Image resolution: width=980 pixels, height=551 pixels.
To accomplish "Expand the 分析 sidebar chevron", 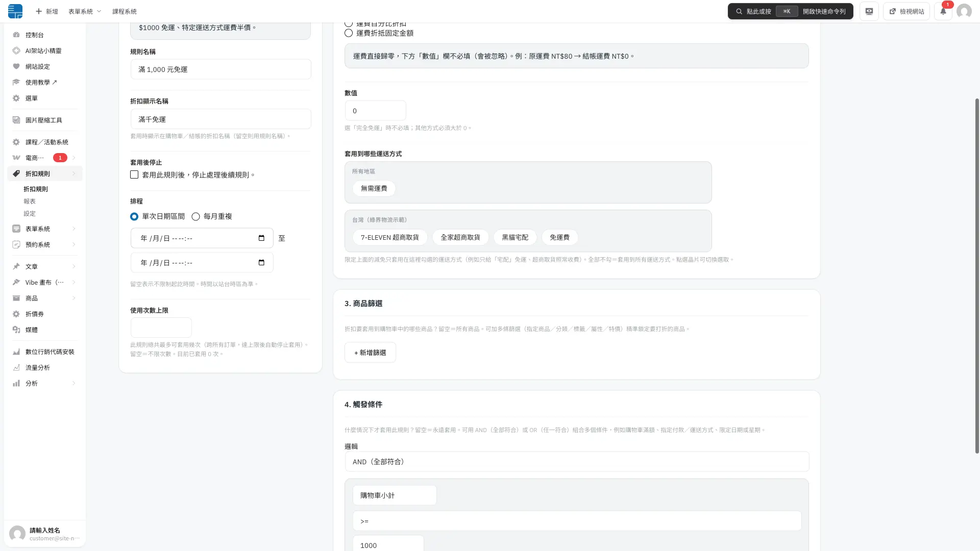I will pyautogui.click(x=74, y=383).
